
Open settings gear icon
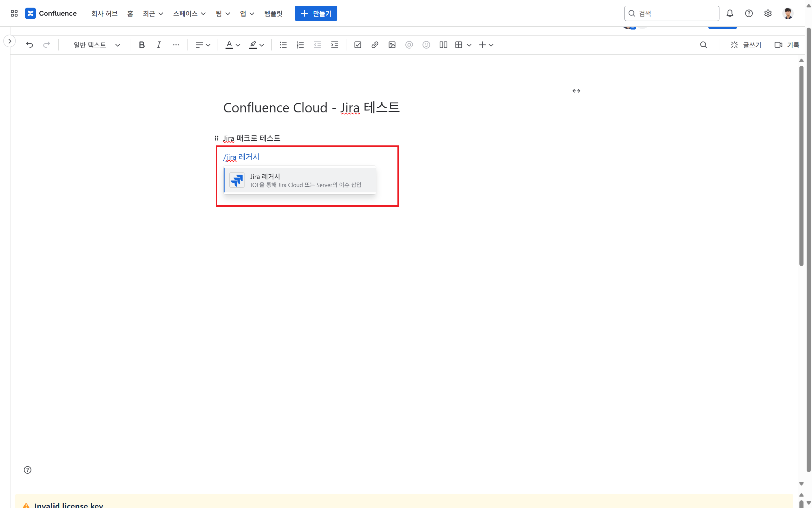(x=768, y=13)
